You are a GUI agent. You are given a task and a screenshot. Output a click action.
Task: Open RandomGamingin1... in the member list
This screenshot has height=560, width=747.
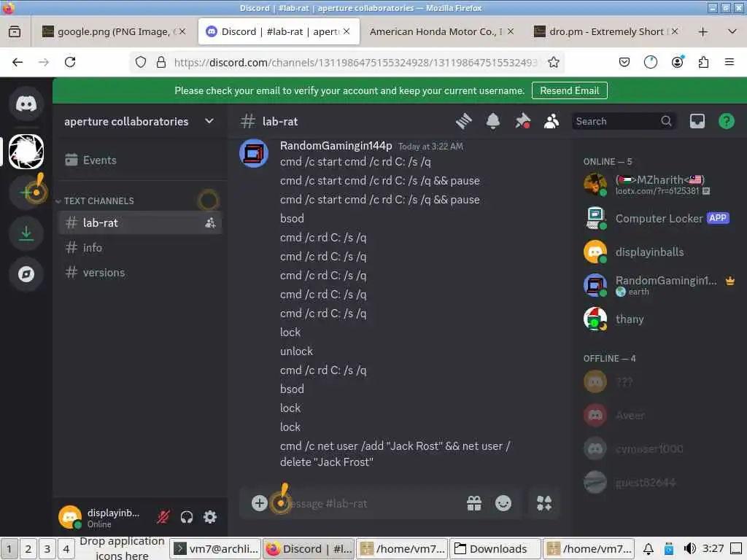coord(659,285)
